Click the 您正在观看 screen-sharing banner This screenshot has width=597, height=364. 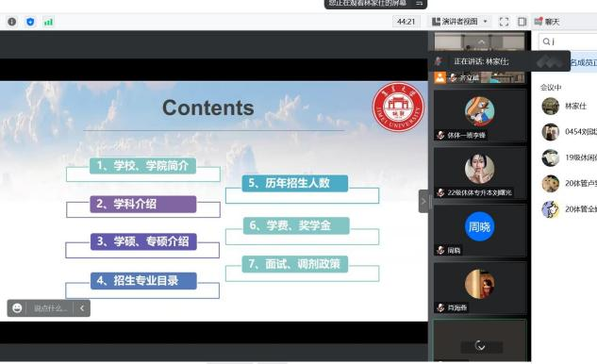tap(375, 4)
